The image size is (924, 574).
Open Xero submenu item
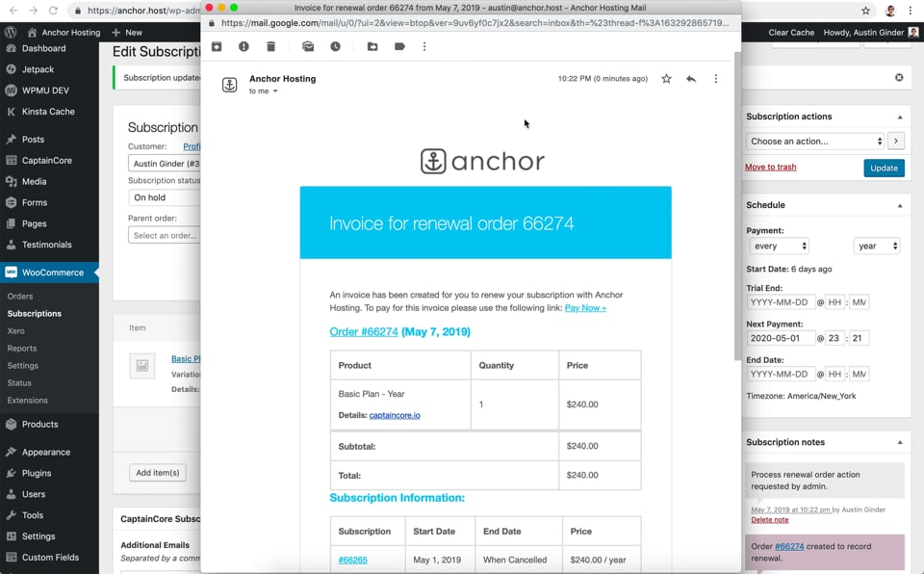pyautogui.click(x=16, y=331)
